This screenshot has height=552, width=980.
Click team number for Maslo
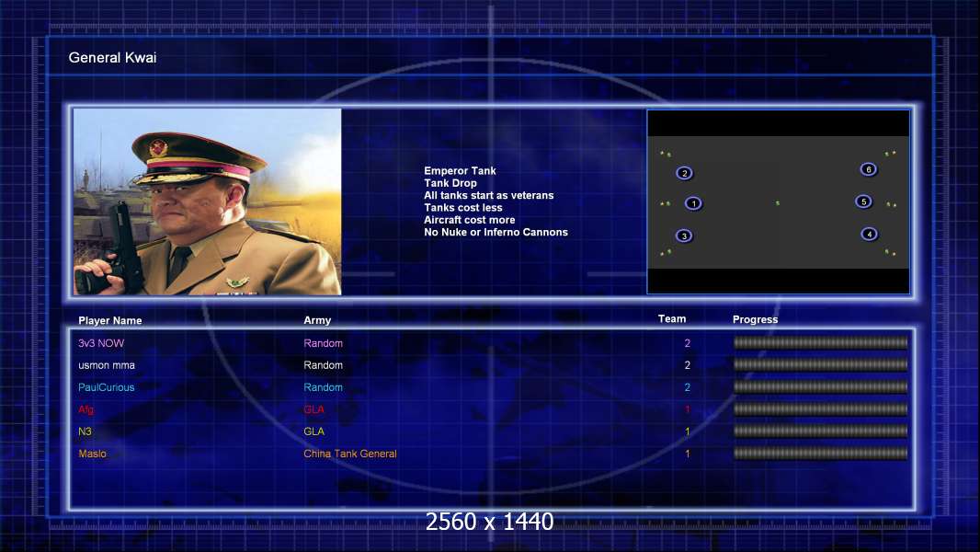(x=688, y=454)
